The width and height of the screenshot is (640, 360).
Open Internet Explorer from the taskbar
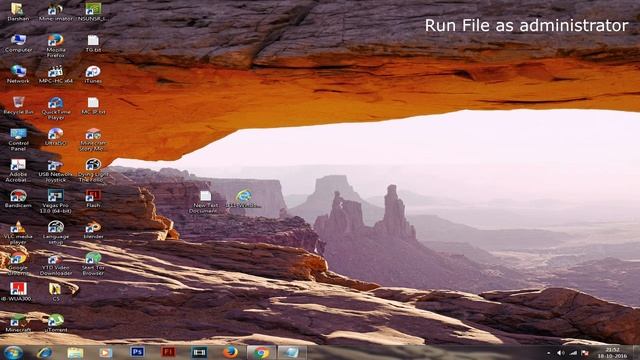tap(44, 352)
